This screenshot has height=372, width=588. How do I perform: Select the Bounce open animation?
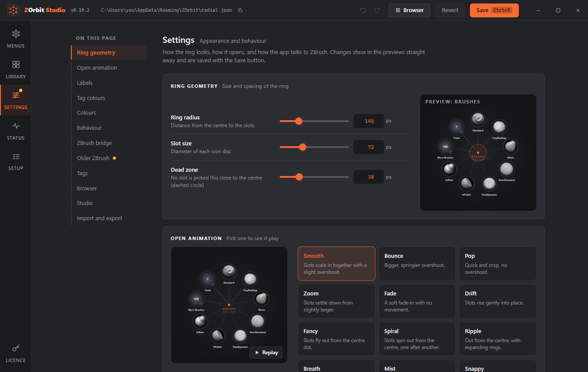click(417, 264)
